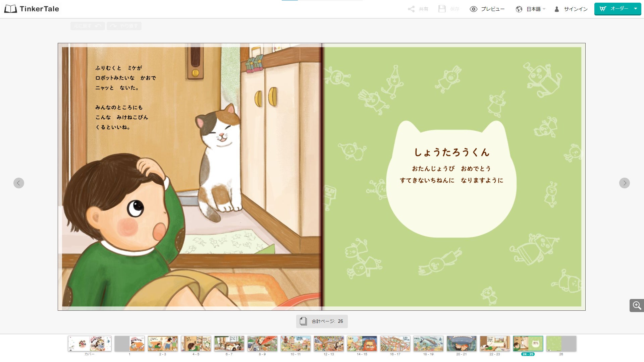Click the sign-in (サインイン) person icon
Viewport: 644px width, 362px height.
(x=557, y=9)
